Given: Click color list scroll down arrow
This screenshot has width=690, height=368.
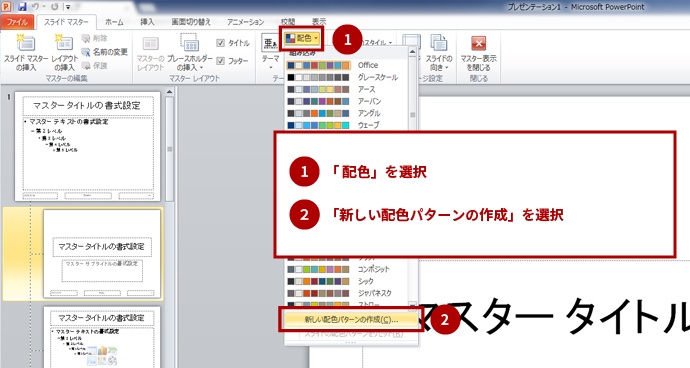Looking at the screenshot, I should click(x=412, y=305).
